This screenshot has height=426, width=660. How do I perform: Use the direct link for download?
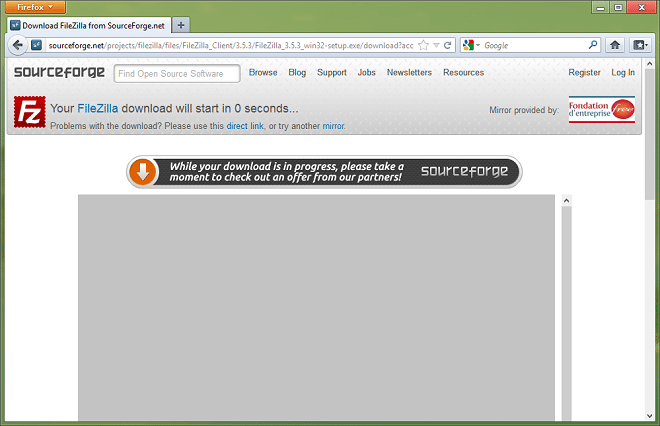[245, 126]
